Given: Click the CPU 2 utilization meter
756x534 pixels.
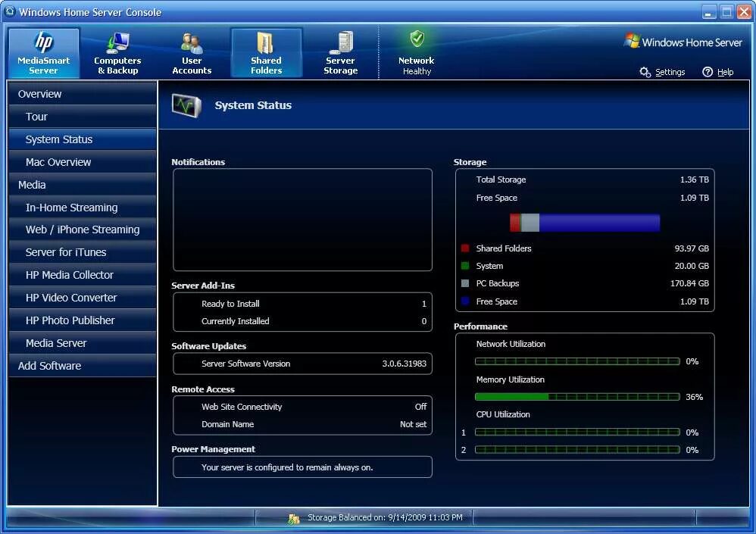Looking at the screenshot, I should [577, 450].
